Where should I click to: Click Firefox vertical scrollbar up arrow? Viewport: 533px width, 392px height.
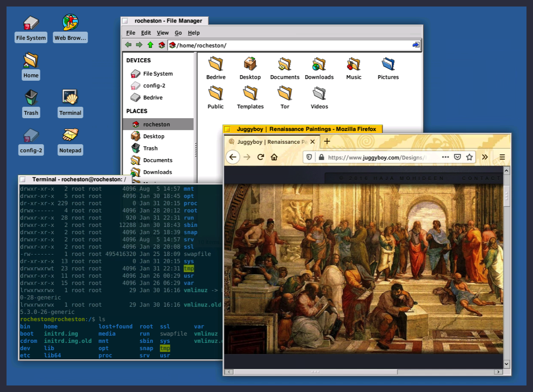506,170
